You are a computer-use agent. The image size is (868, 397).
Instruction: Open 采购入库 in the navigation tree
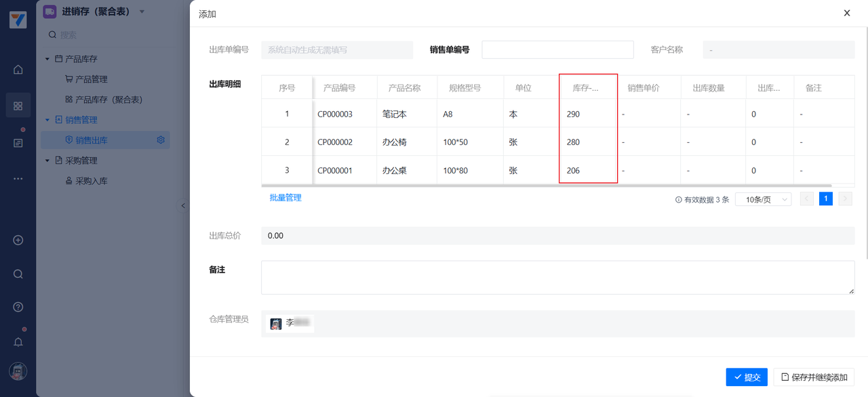(91, 181)
